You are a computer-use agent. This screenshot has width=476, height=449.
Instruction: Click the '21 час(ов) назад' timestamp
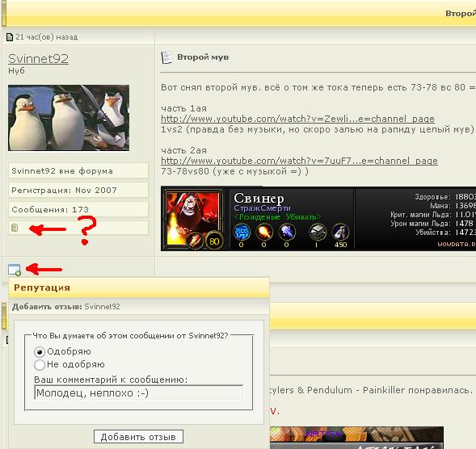click(46, 37)
